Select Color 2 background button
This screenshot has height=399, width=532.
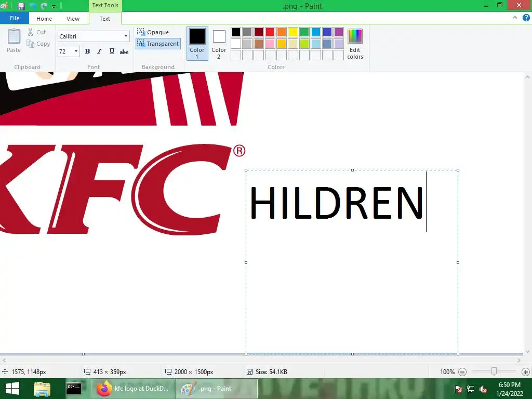click(x=219, y=44)
